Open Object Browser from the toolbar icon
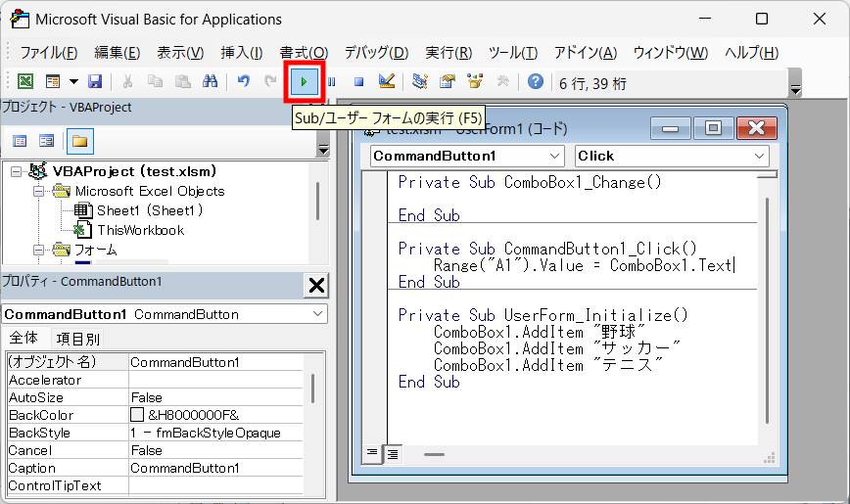850x504 pixels. (x=475, y=82)
